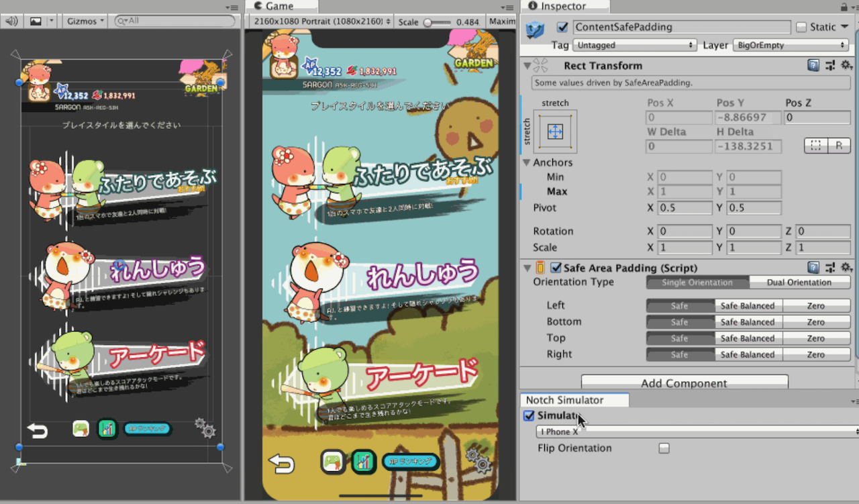Viewport: 859px width, 504px height.
Task: Toggle Raw edit mode R button
Action: tap(839, 146)
